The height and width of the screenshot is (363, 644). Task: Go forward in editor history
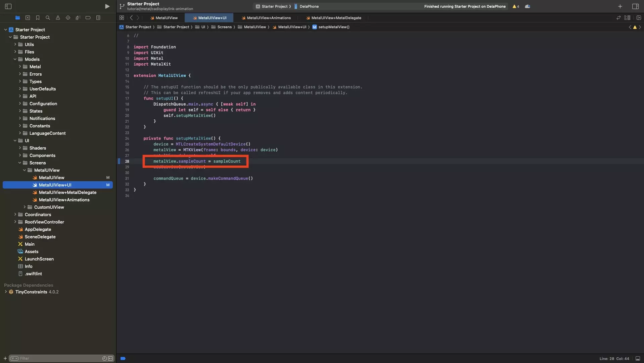tap(138, 18)
